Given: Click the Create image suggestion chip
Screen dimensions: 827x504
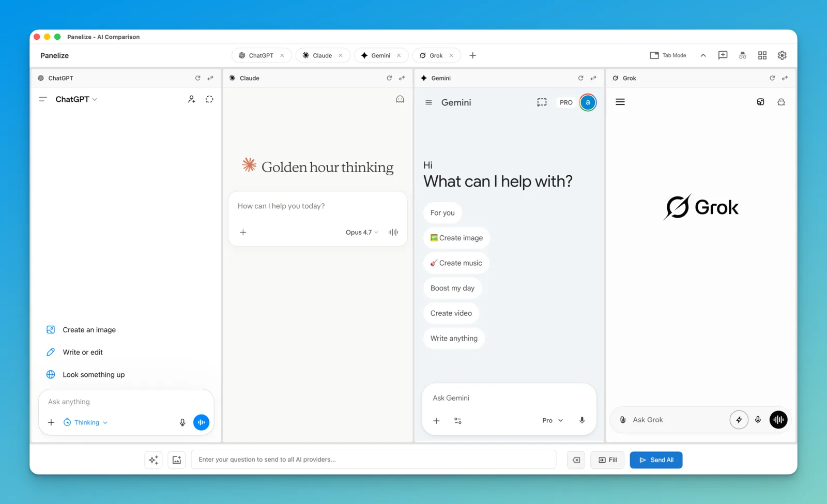Looking at the screenshot, I should pyautogui.click(x=456, y=238).
